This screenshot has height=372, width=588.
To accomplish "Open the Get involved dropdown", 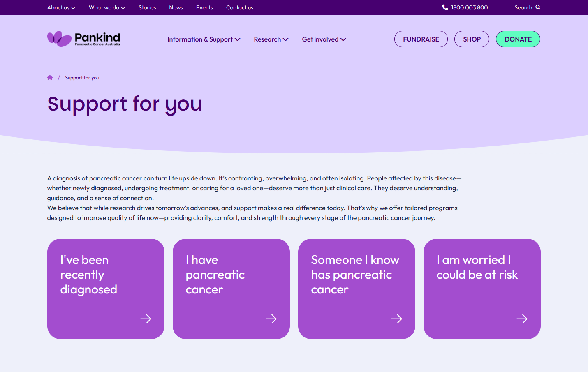I will tap(324, 39).
